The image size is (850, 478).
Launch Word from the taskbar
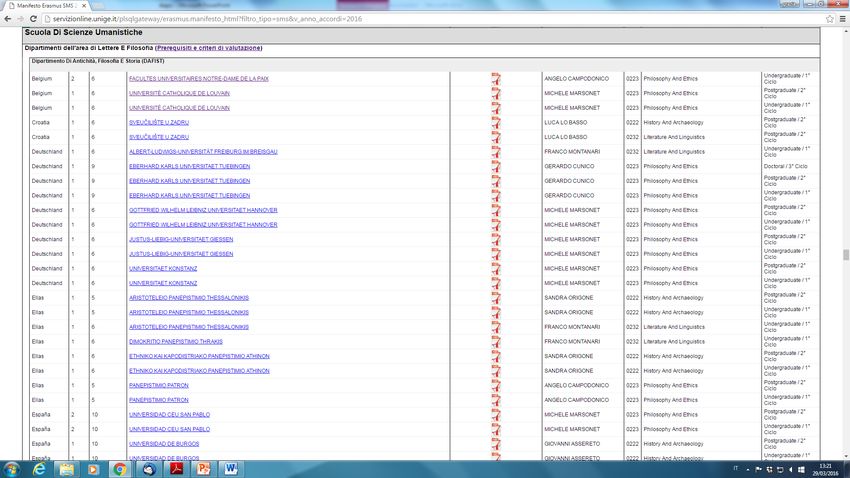(x=229, y=467)
